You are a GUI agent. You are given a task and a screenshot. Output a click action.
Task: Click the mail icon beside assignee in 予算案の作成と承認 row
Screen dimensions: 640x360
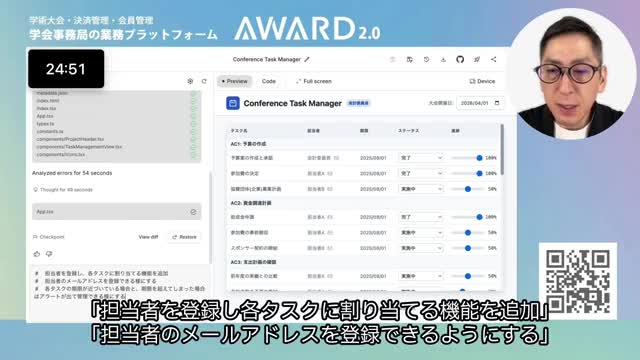[336, 158]
